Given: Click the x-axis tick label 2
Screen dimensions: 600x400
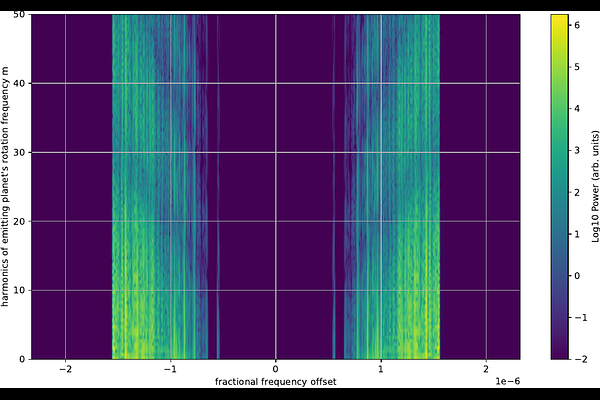Looking at the screenshot, I should pos(486,369).
